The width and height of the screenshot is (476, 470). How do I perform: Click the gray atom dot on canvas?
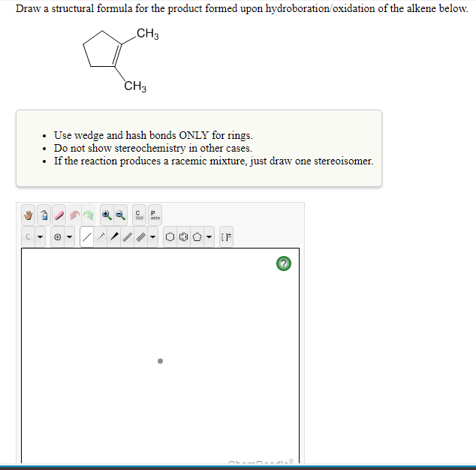(x=160, y=361)
